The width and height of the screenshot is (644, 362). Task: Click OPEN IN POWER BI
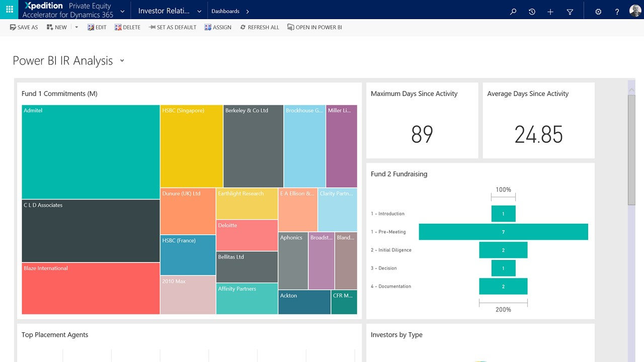[314, 27]
